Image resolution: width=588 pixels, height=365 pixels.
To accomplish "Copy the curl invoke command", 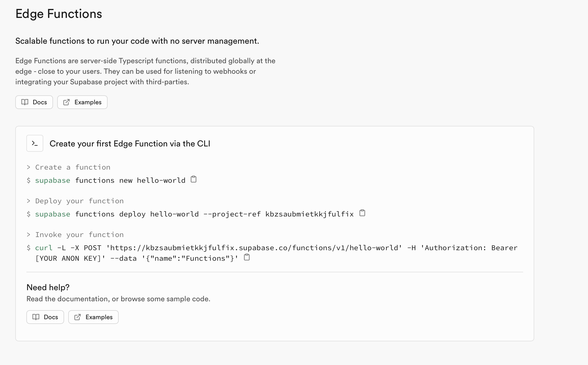I will (x=247, y=257).
